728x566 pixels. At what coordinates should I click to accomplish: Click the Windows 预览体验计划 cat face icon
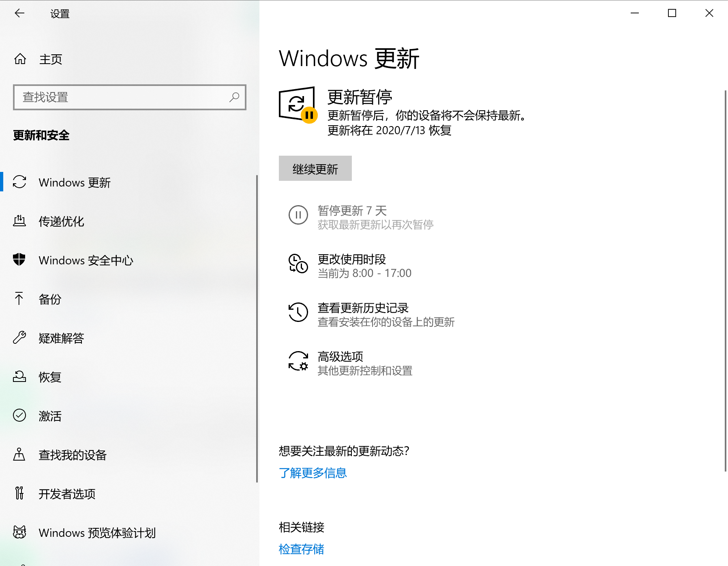tap(19, 532)
